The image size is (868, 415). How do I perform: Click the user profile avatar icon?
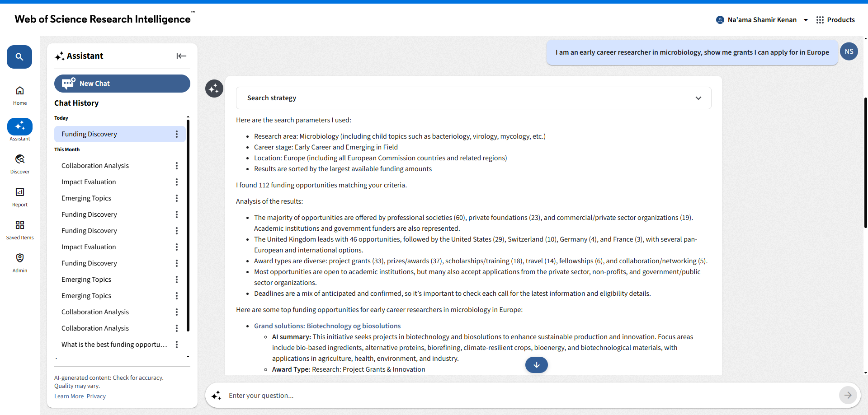point(720,20)
